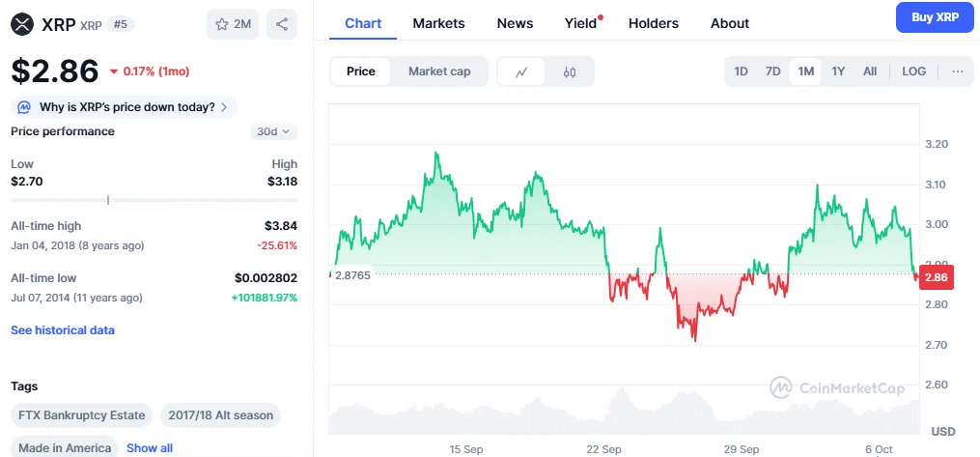This screenshot has height=457, width=980.
Task: Open the Markets tab
Action: 438,23
